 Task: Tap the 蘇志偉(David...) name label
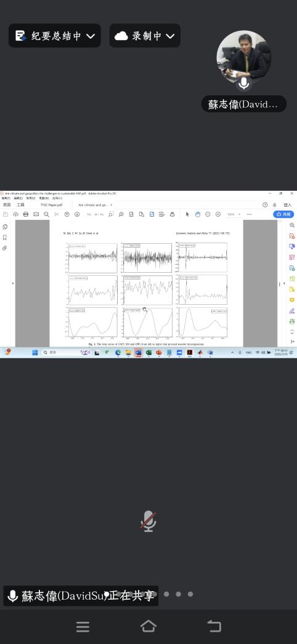click(243, 104)
